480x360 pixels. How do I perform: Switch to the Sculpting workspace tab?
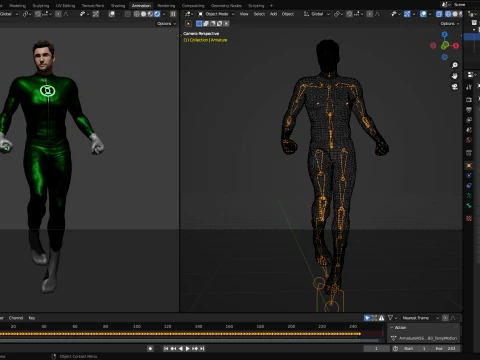pos(41,6)
